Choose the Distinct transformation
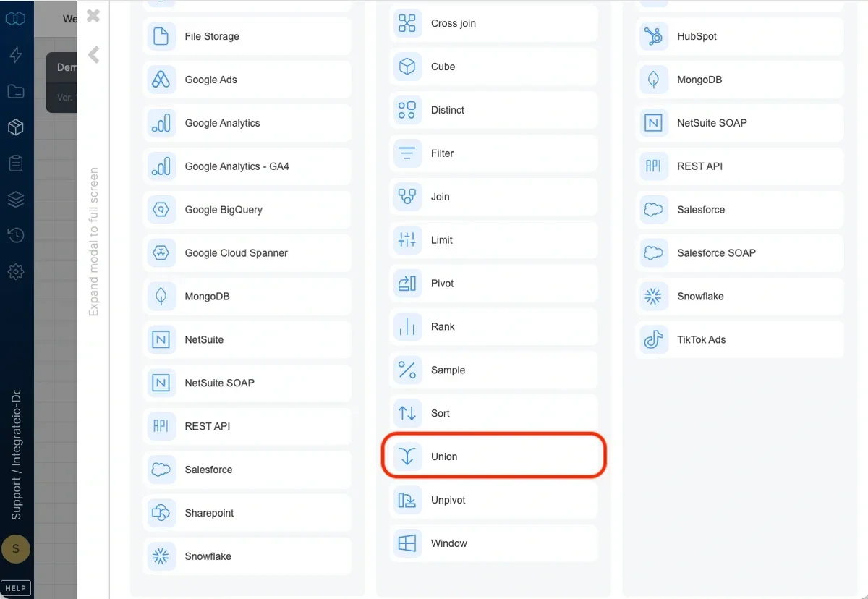The image size is (868, 599). [493, 110]
